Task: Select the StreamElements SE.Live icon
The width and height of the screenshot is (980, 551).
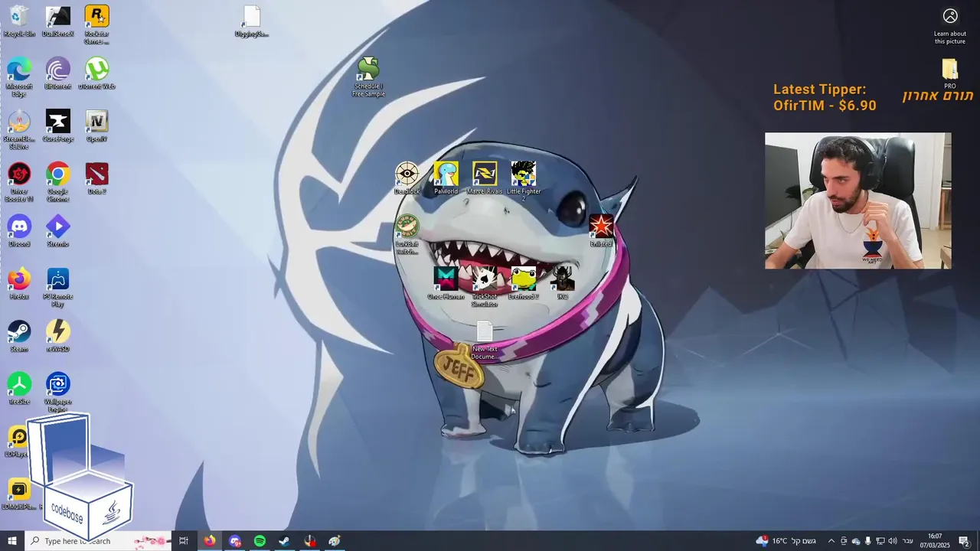Action: [x=19, y=130]
